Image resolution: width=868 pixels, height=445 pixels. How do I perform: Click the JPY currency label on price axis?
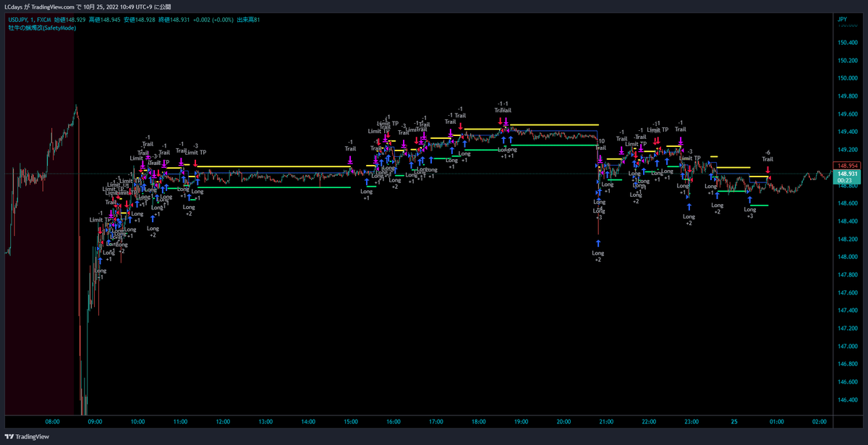click(841, 19)
